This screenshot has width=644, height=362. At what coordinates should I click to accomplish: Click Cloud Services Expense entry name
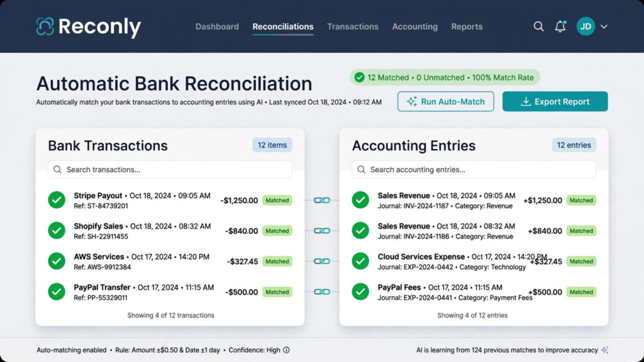click(421, 257)
